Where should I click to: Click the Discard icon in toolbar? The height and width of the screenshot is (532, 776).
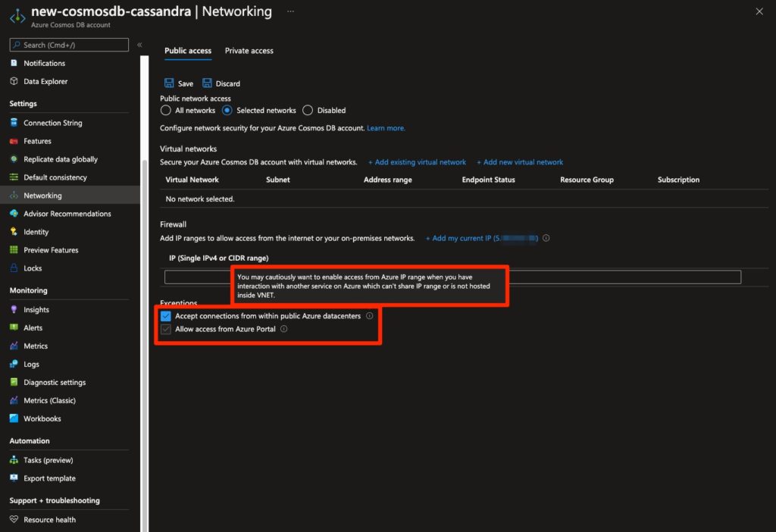207,83
